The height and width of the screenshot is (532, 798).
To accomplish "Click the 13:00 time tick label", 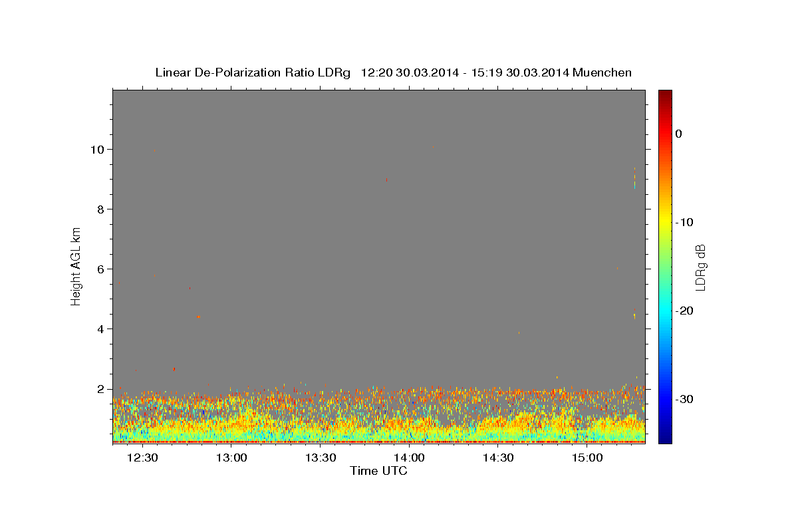I will (231, 458).
